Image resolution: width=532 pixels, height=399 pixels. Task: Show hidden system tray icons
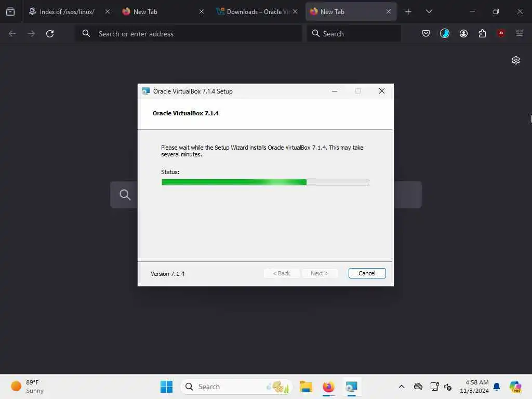click(x=402, y=387)
